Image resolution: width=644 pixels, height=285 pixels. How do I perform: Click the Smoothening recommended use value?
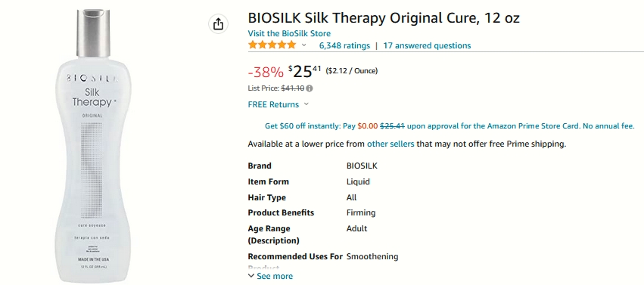[x=372, y=257]
